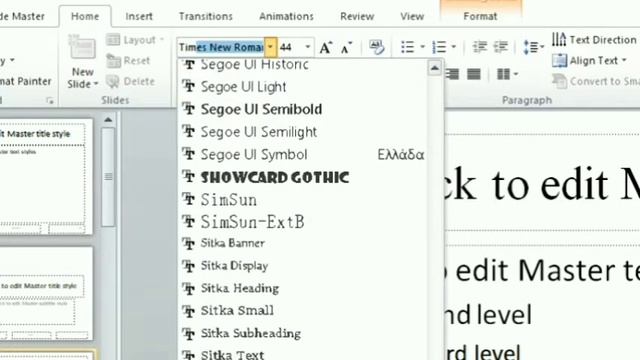Switch to the View tab
This screenshot has width=640, height=360.
412,16
